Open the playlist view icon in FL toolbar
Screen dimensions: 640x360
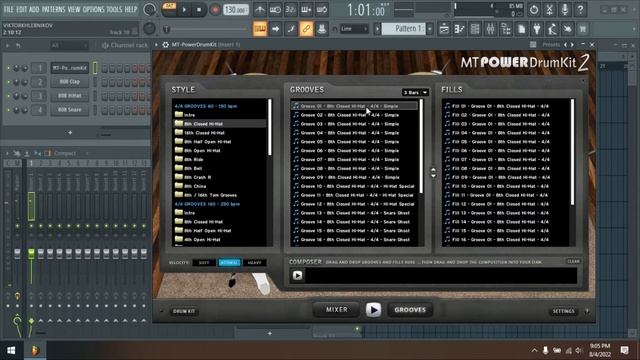(444, 29)
